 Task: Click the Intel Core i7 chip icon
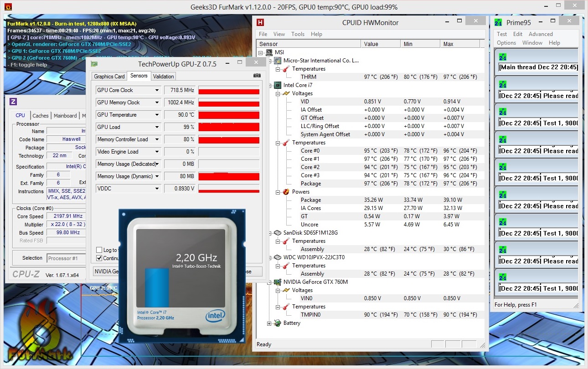point(277,85)
